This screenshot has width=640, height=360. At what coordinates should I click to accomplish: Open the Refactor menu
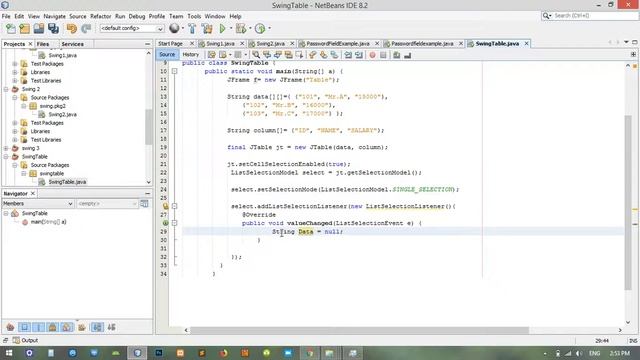[x=100, y=16]
